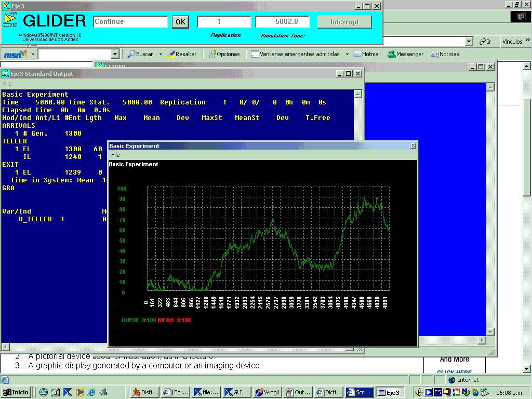532x399 pixels.
Task: Click left scroll arrow of Standard Output
Action: click(5, 347)
